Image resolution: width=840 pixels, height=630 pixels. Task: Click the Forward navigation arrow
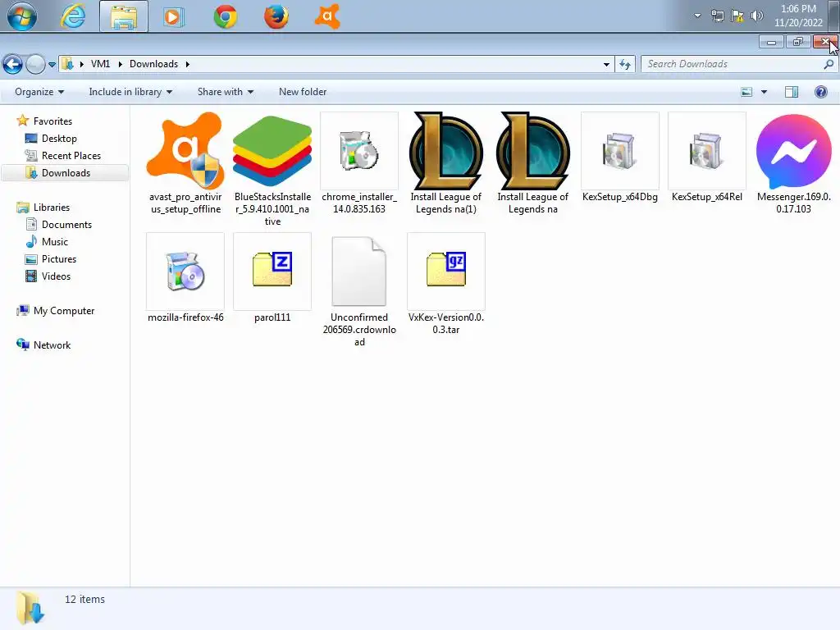[35, 64]
